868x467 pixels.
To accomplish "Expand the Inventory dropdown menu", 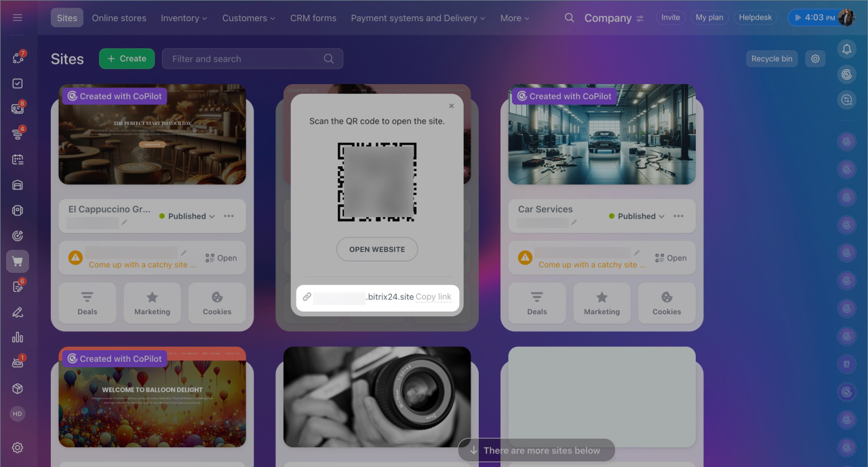I will 184,18.
